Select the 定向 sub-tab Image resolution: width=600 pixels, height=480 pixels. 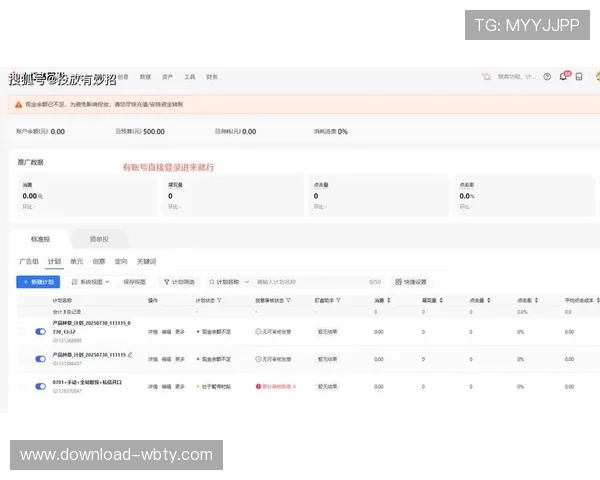pyautogui.click(x=121, y=261)
